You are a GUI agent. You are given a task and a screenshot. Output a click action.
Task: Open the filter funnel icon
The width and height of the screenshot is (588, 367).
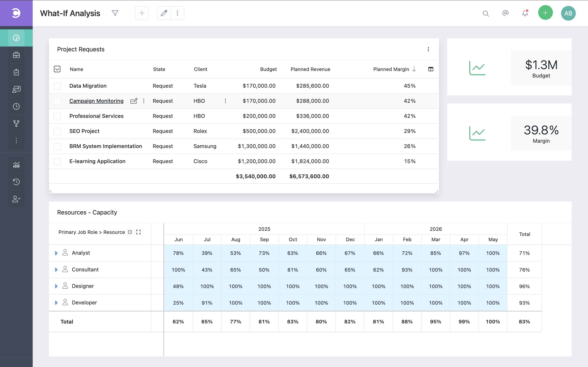point(115,13)
